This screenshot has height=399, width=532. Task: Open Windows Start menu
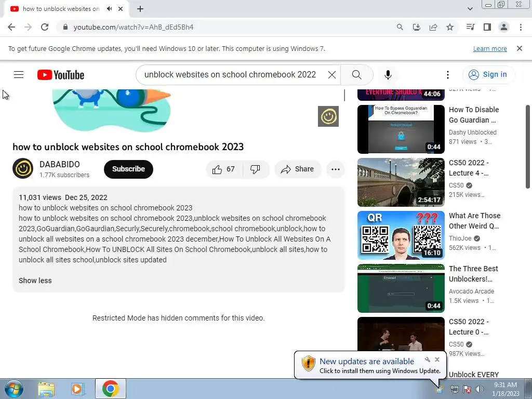(14, 389)
